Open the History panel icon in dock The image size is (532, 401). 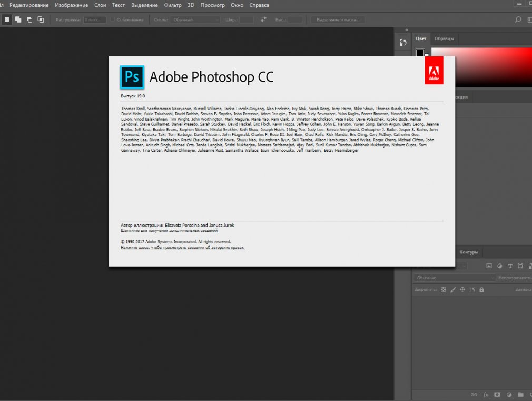click(x=403, y=43)
